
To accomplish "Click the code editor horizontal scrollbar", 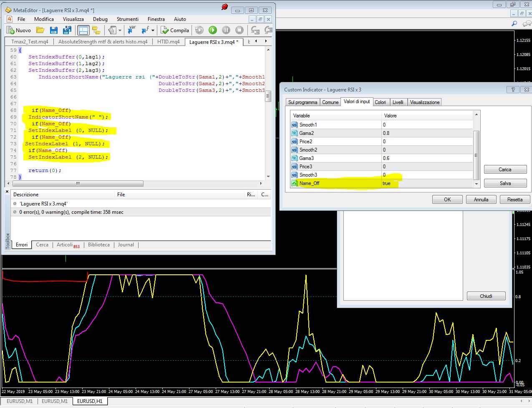I will [x=78, y=184].
